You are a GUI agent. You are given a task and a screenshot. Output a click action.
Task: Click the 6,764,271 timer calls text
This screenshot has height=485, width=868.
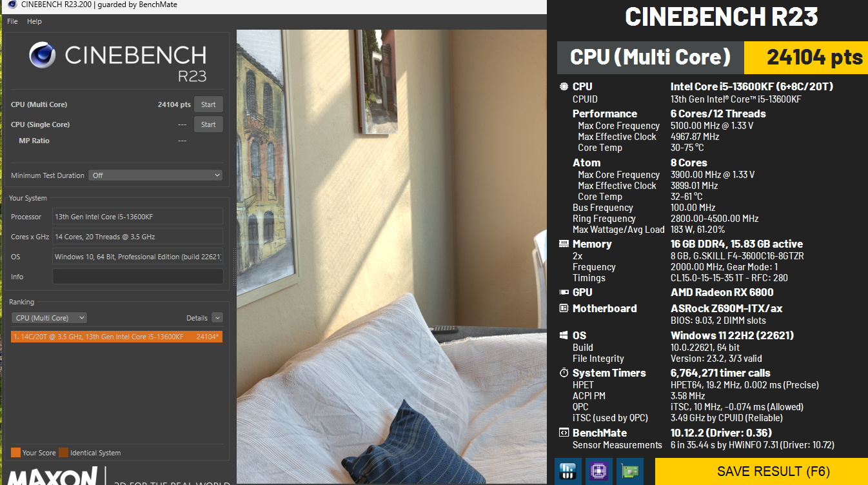pyautogui.click(x=720, y=373)
